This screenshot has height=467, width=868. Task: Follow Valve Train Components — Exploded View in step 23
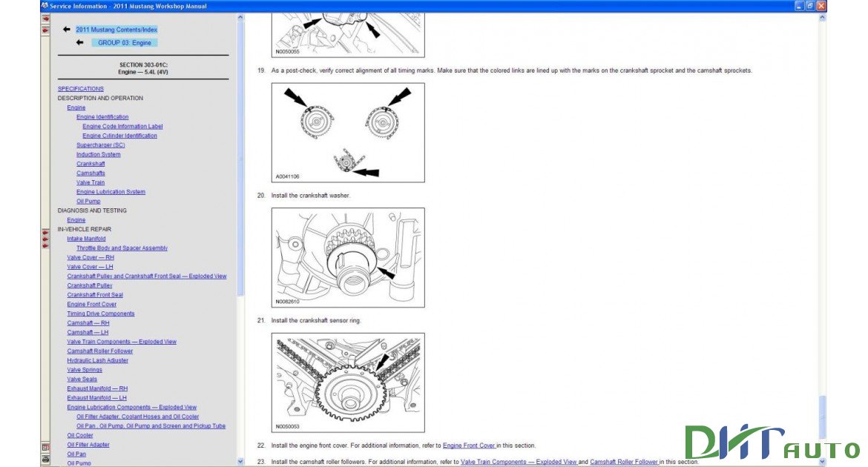519,462
